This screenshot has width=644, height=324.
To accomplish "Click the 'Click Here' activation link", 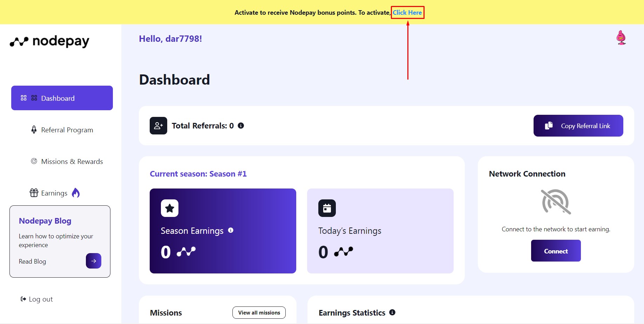I will (x=407, y=13).
